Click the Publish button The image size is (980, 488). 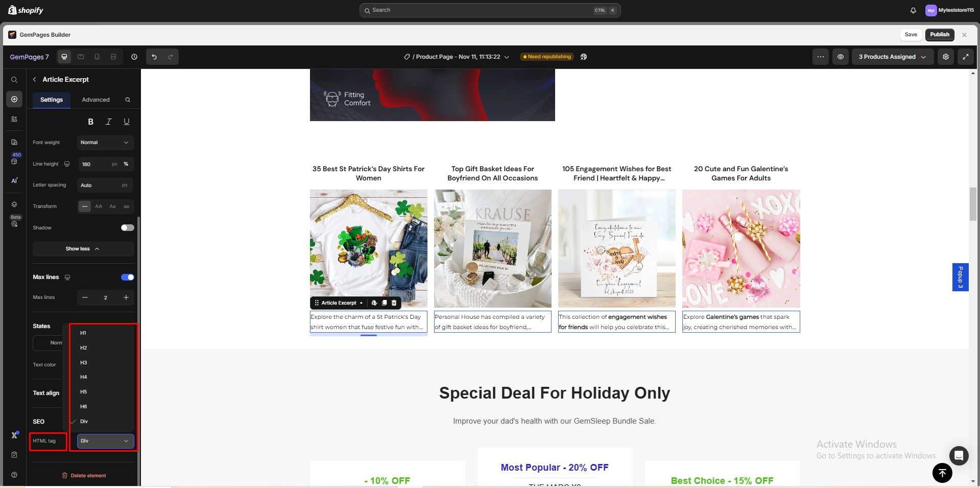click(939, 35)
